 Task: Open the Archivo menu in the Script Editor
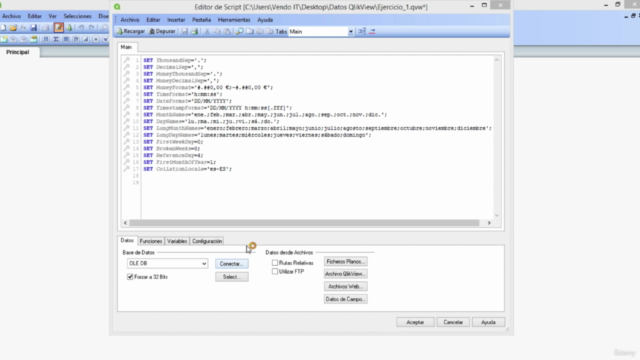[x=130, y=20]
